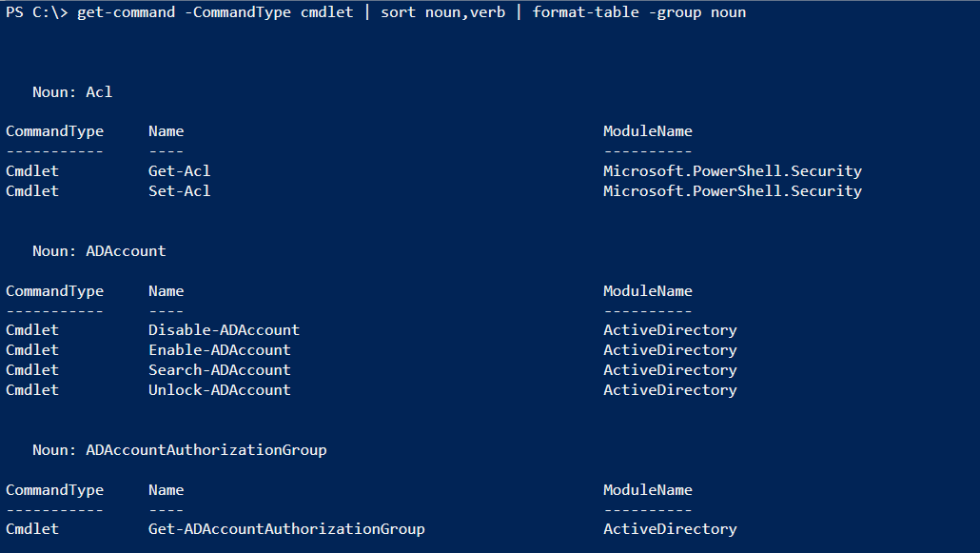Viewport: 980px width, 553px height.
Task: Click the ModuleName header under Acl
Action: click(648, 130)
